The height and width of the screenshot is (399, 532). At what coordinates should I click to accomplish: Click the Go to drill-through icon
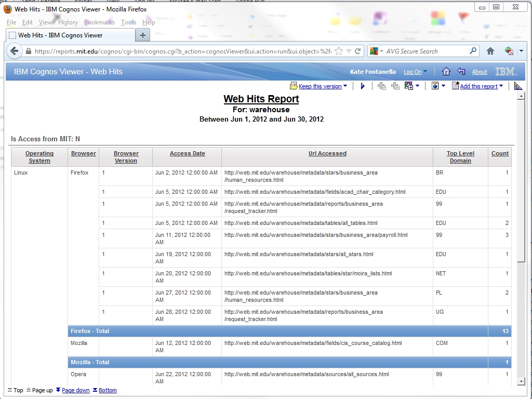tap(408, 86)
